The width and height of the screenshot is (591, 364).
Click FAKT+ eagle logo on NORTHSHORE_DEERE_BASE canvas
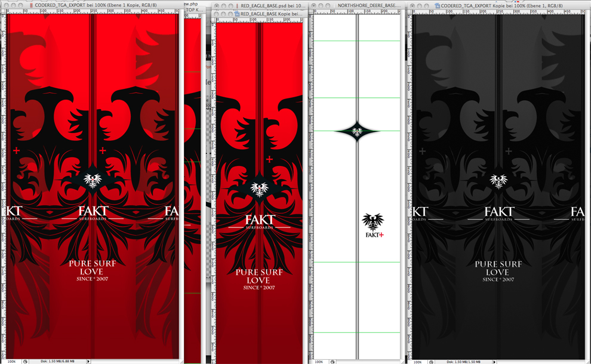tap(374, 226)
